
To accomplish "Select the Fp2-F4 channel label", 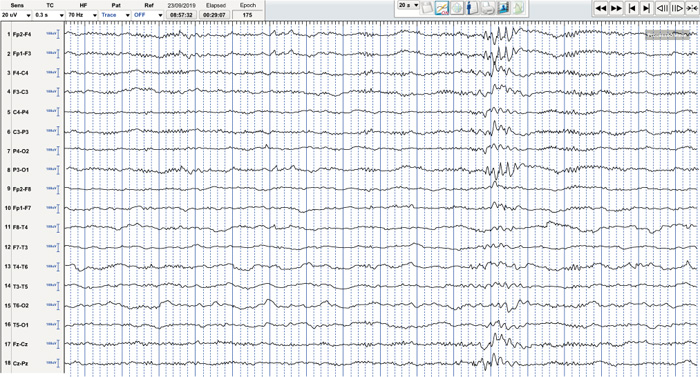I will (x=22, y=34).
